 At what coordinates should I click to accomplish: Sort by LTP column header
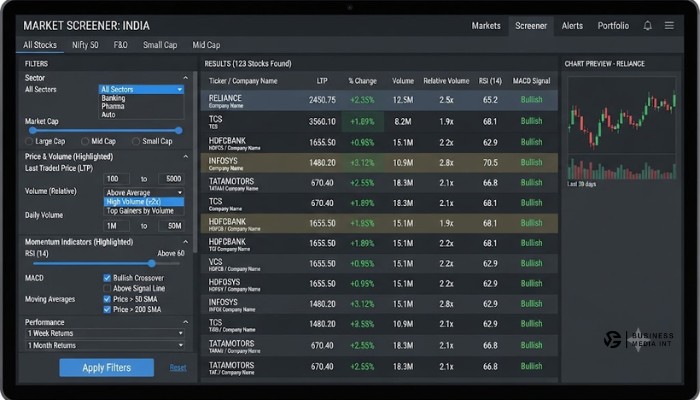322,81
